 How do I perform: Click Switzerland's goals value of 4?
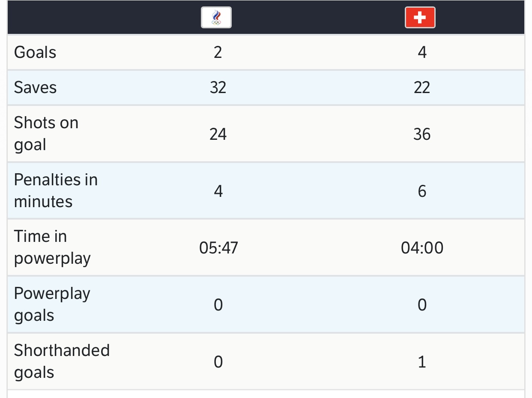click(x=422, y=52)
